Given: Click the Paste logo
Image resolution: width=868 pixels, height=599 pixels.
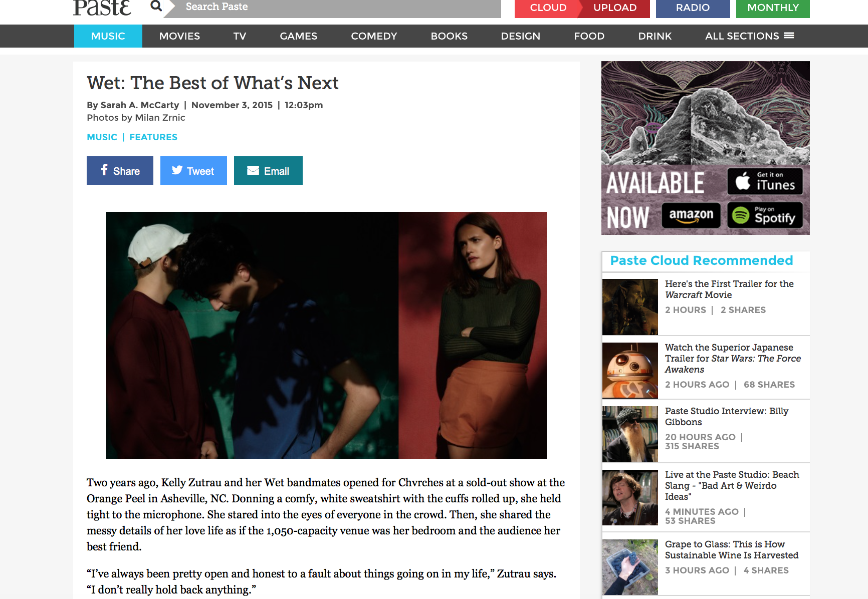Looking at the screenshot, I should pos(102,7).
